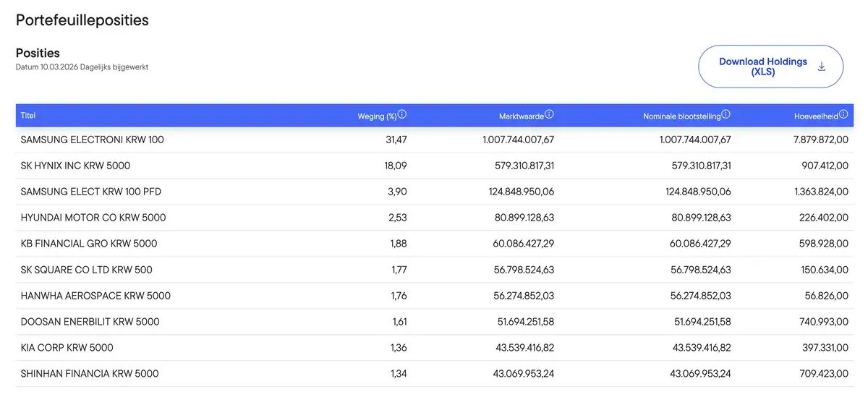Select HYUNDAI MOTOR CO KRW 5000 title
Screen dimensions: 868x397
(x=93, y=218)
